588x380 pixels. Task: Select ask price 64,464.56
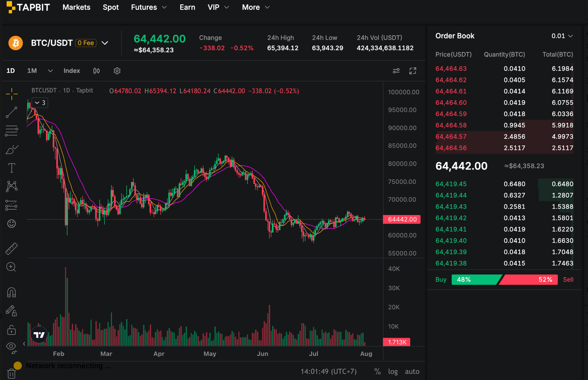(451, 148)
